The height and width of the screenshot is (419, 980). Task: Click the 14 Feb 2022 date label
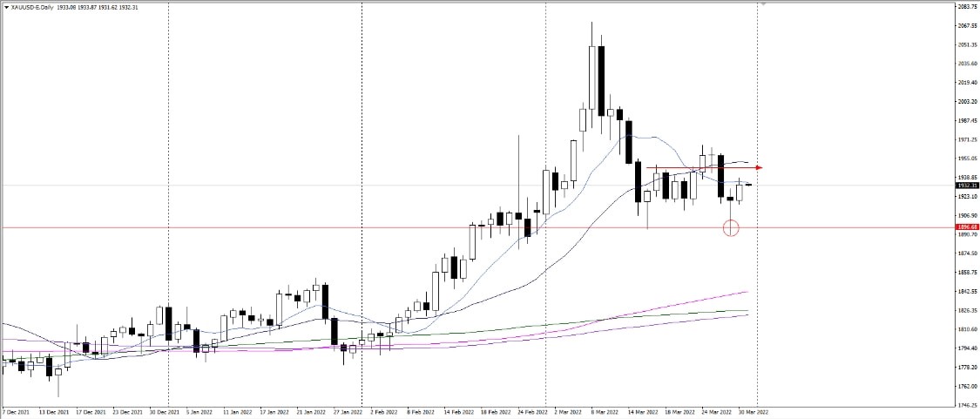pyautogui.click(x=456, y=410)
